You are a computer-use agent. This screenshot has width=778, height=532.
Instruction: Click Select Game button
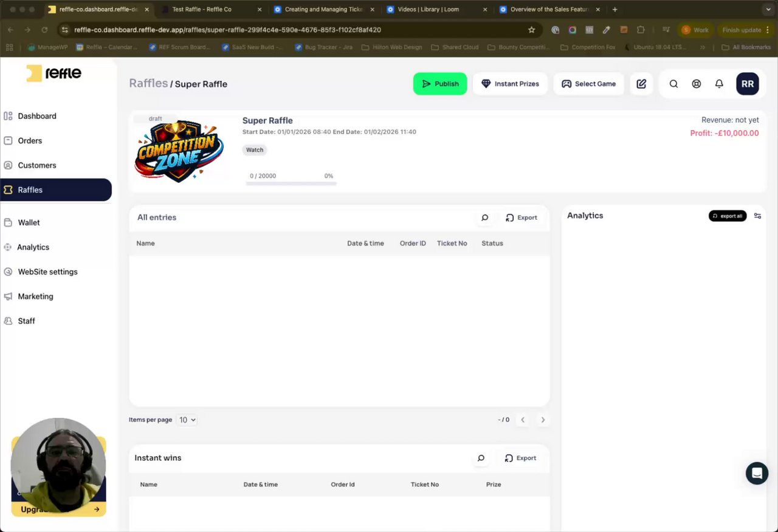[588, 84]
